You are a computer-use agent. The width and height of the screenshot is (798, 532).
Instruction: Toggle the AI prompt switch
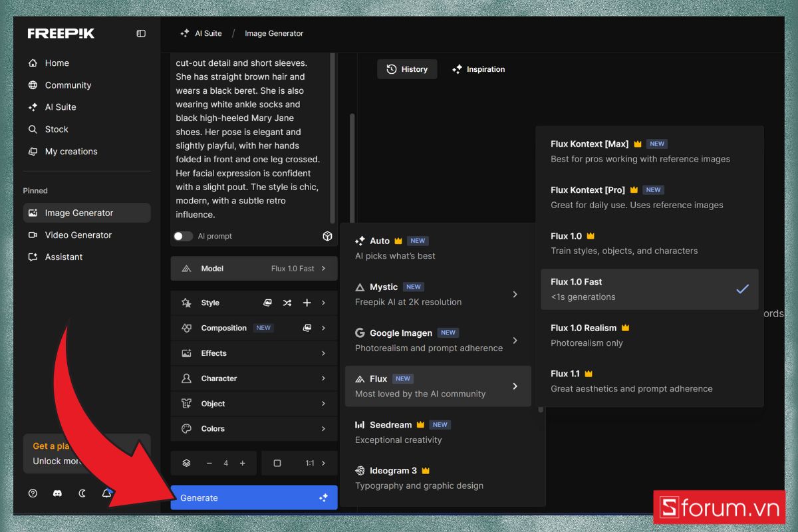(x=183, y=236)
